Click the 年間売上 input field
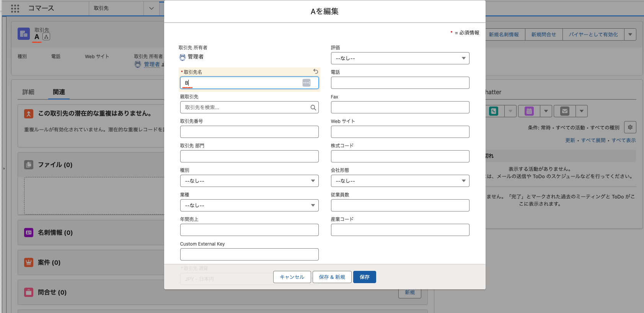Viewport: 644px width, 313px height. click(249, 230)
